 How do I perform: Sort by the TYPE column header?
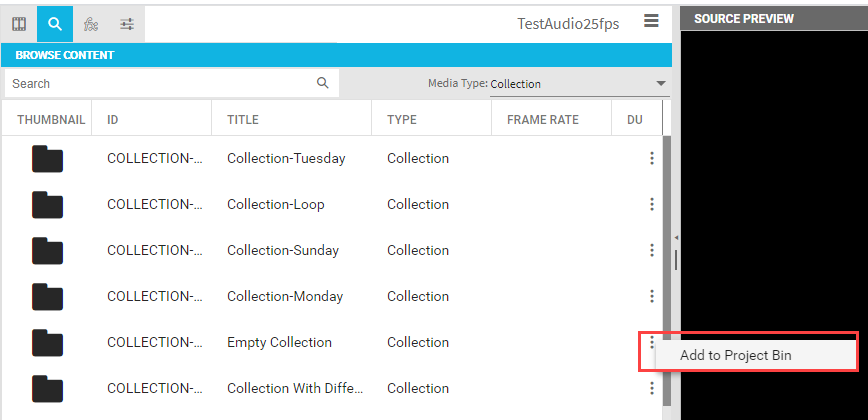pyautogui.click(x=402, y=120)
